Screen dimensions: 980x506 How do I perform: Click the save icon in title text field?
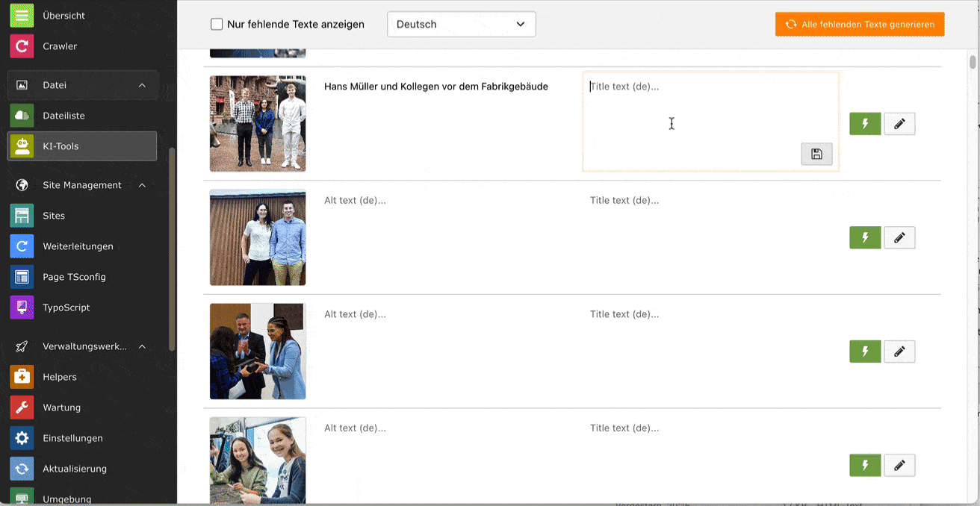(816, 154)
